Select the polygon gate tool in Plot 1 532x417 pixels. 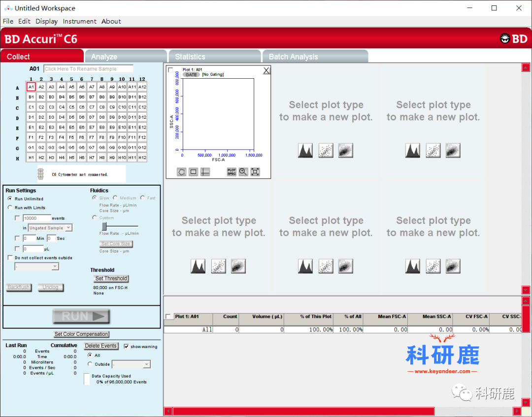click(182, 172)
